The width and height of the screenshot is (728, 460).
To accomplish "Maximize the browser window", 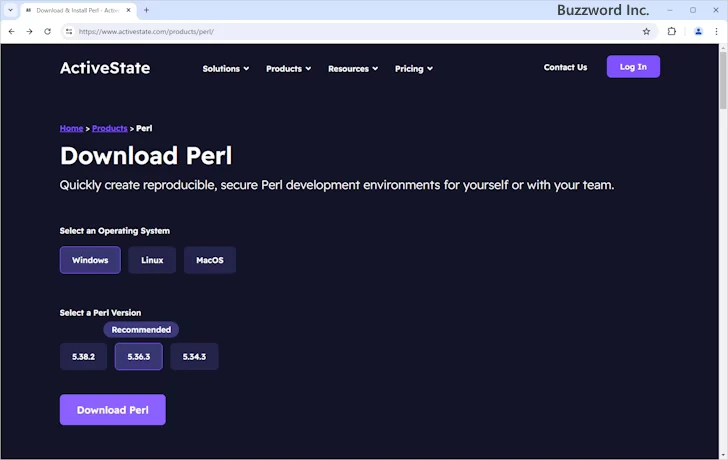I will point(693,10).
